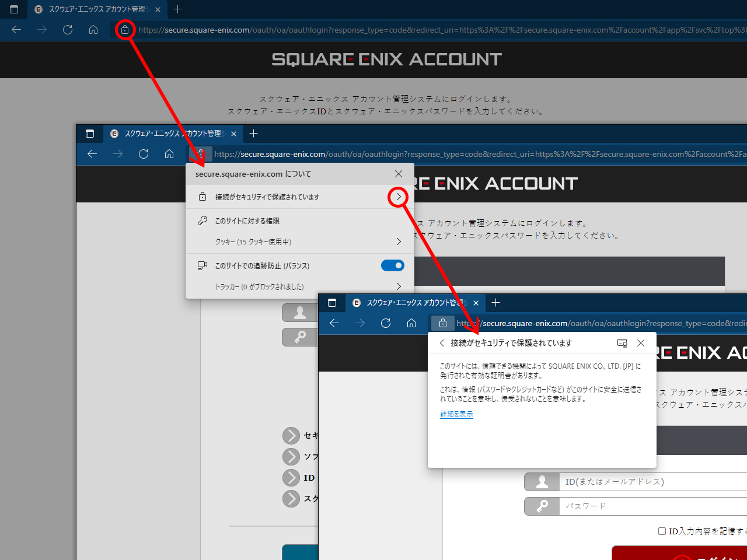This screenshot has height=560, width=747.
Task: Click the user icon beside the ID field in the front window
Action: 542,482
